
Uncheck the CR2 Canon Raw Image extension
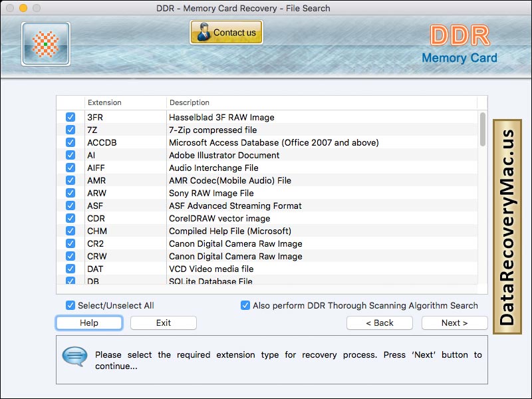(70, 243)
